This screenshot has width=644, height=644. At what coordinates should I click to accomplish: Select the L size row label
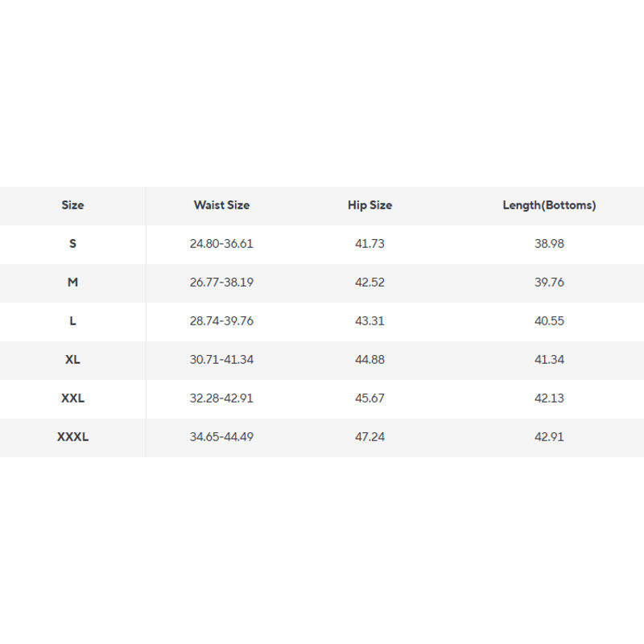click(72, 320)
